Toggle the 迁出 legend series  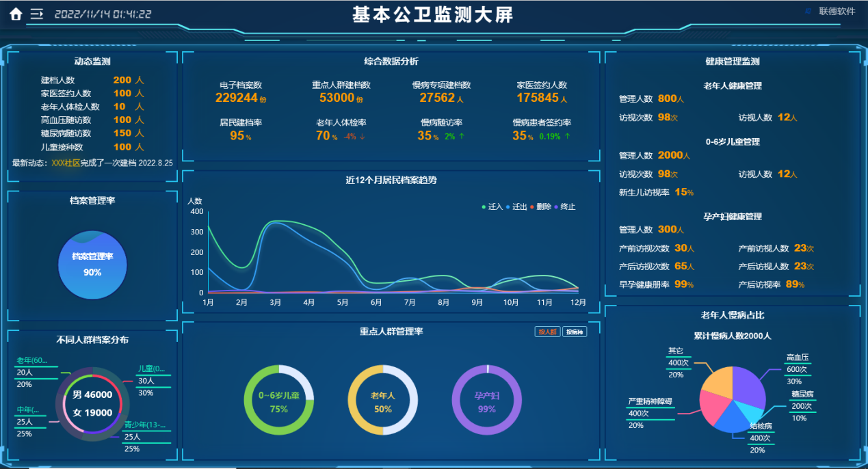(x=516, y=207)
